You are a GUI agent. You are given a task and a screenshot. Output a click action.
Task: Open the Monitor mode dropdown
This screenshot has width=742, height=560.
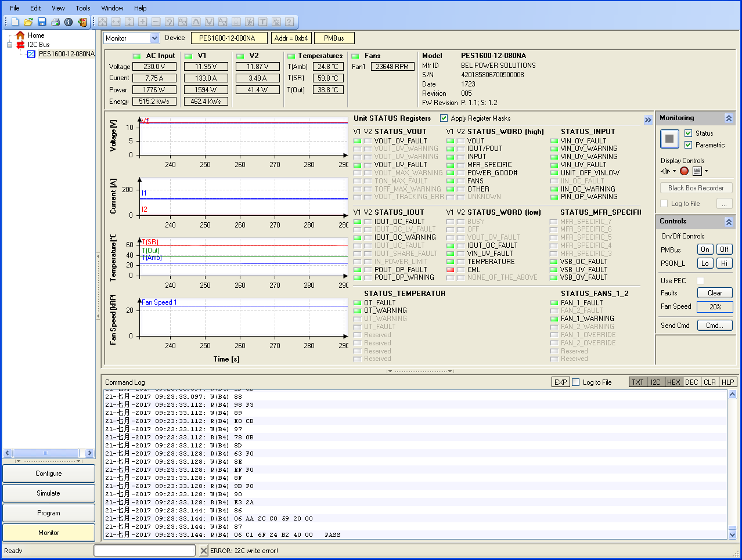(154, 38)
